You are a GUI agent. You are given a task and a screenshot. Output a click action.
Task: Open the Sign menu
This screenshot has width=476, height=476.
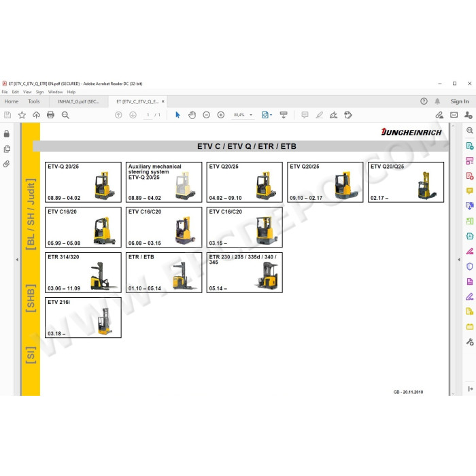pyautogui.click(x=39, y=92)
